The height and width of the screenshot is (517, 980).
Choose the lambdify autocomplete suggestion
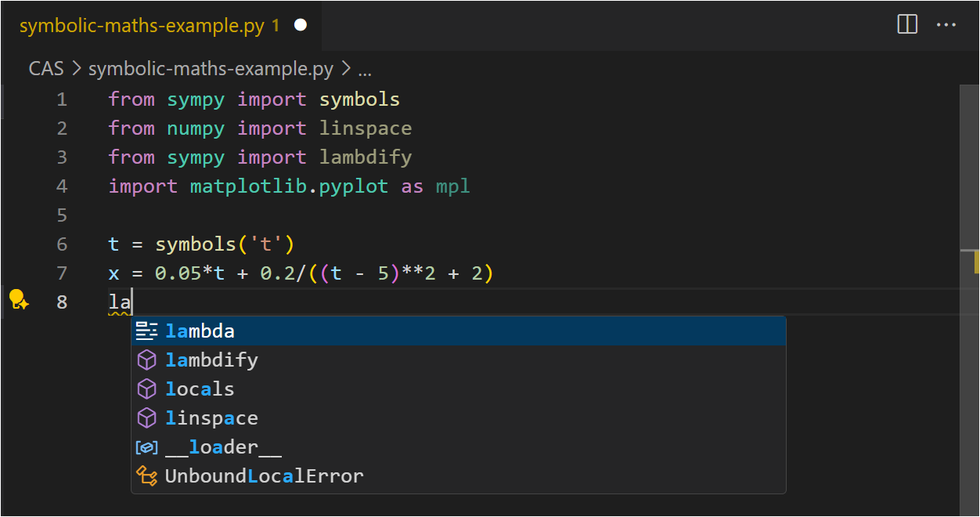click(459, 360)
